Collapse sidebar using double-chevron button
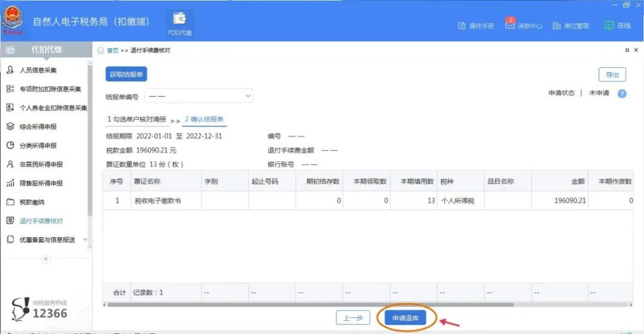644x334 pixels. tap(46, 258)
